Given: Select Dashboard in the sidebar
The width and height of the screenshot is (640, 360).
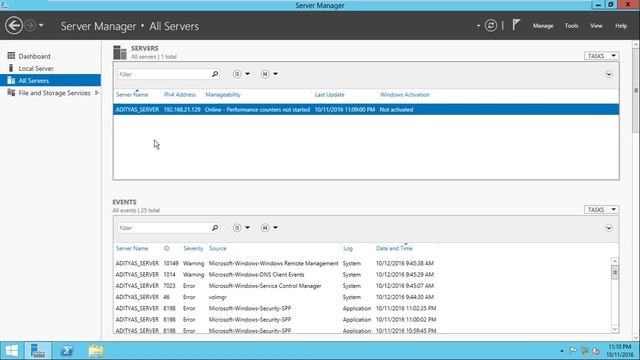Looking at the screenshot, I should click(34, 56).
